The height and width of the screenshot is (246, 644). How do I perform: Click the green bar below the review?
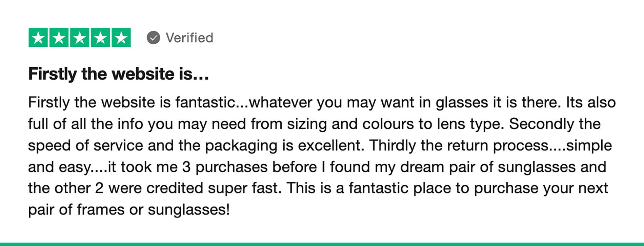[322, 244]
